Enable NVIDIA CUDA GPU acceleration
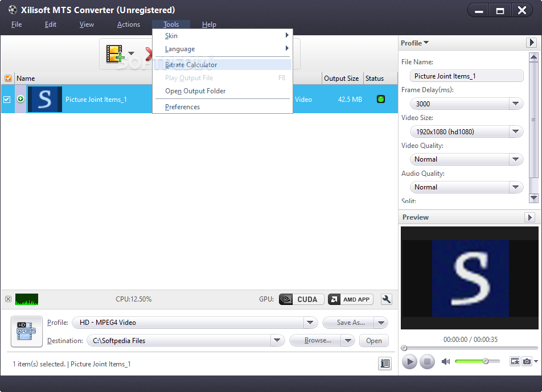The image size is (542, 392). pos(301,299)
